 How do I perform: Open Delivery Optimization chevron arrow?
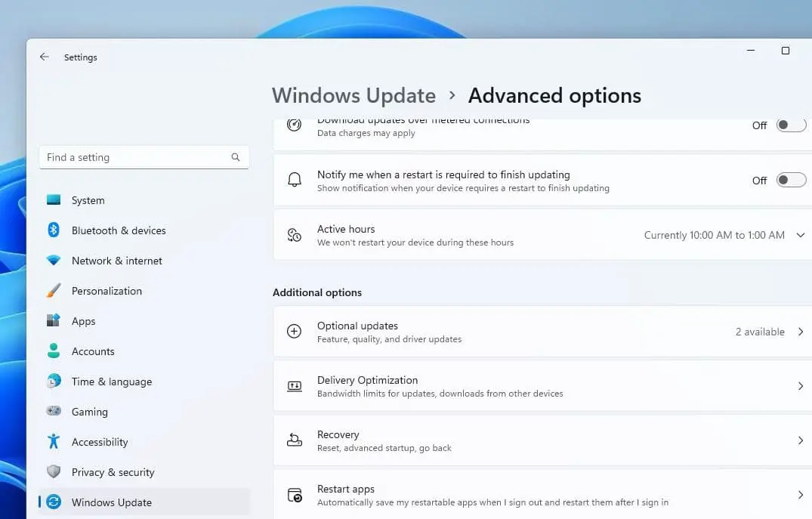coord(801,386)
